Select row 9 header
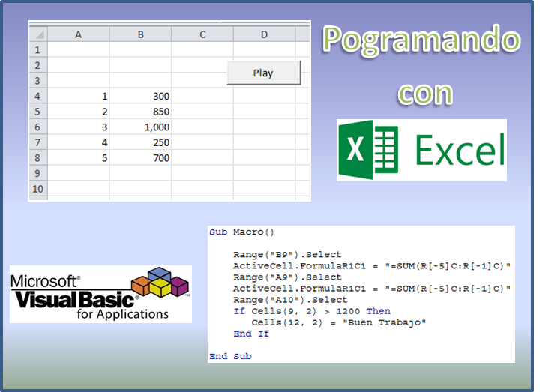The width and height of the screenshot is (545, 392). (x=38, y=173)
